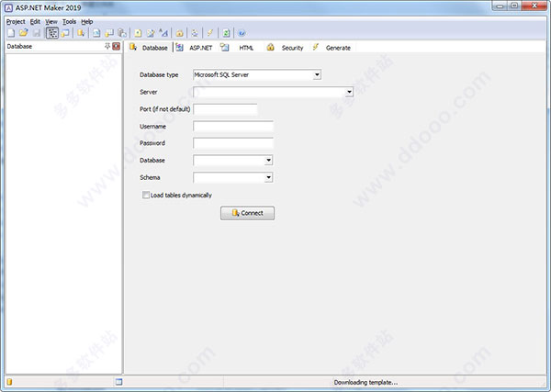Screen dimensions: 551x392
Task: Close the Database side panel with red X
Action: click(117, 46)
